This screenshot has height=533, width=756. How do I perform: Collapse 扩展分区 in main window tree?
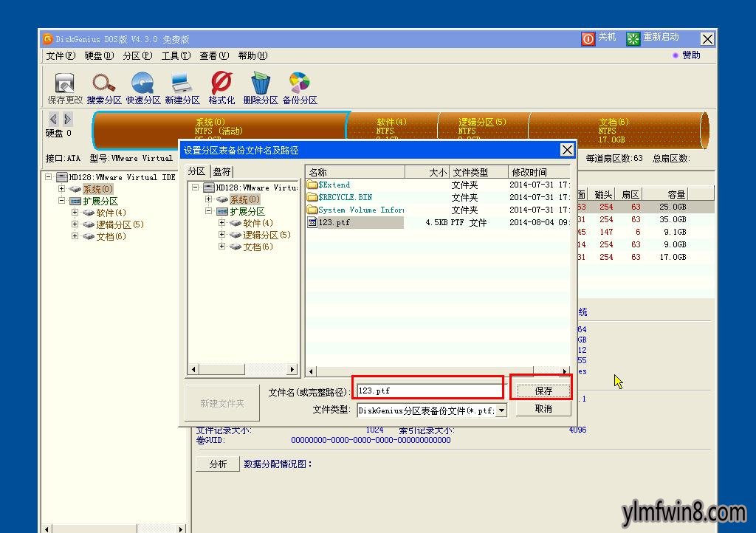pos(61,201)
